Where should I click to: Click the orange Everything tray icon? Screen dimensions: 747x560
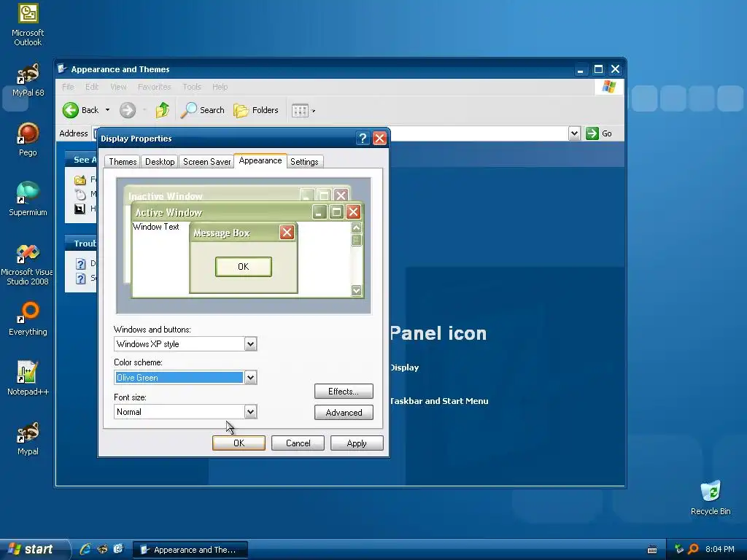point(693,549)
